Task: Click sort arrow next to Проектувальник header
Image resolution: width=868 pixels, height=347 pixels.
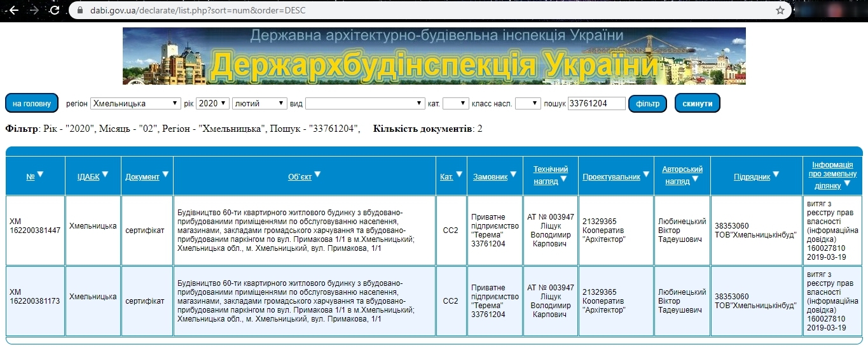Action: (645, 174)
